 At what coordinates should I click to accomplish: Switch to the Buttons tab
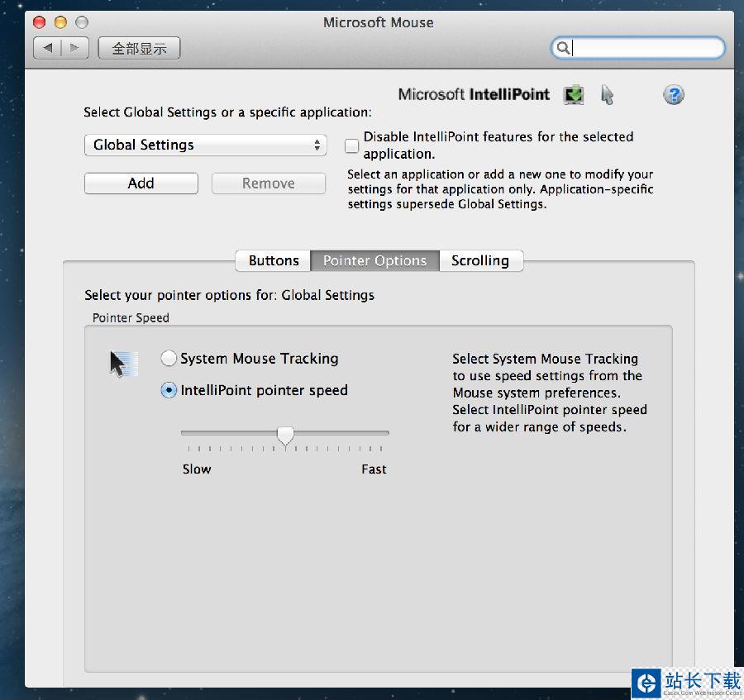[273, 261]
